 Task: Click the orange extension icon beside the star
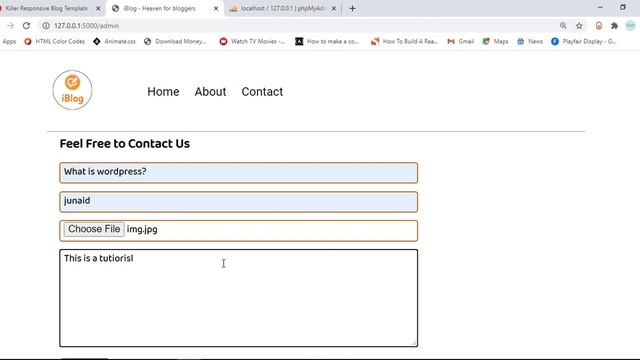point(599,26)
